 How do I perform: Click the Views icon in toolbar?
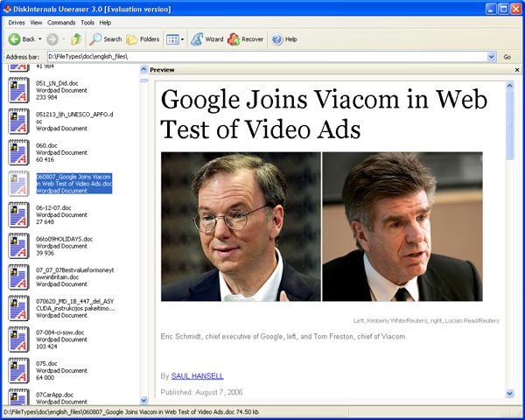coord(172,39)
